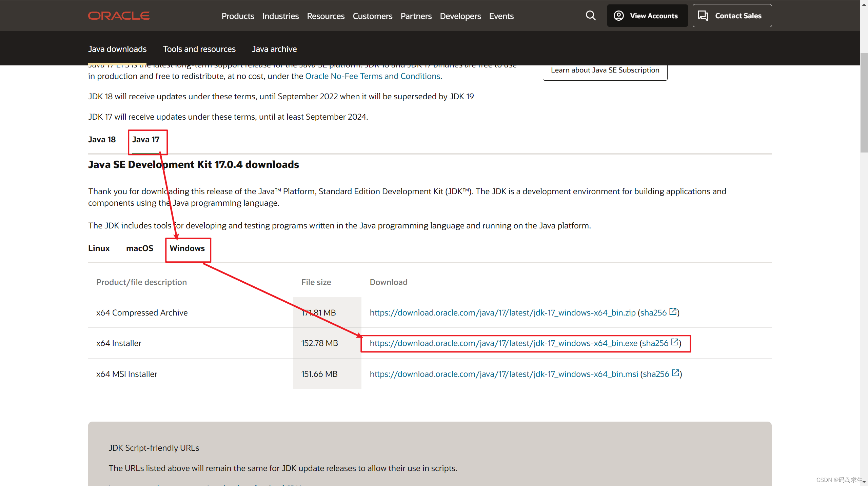Expand the Tools and resources menu
Screen dimensions: 868x486
pos(199,48)
